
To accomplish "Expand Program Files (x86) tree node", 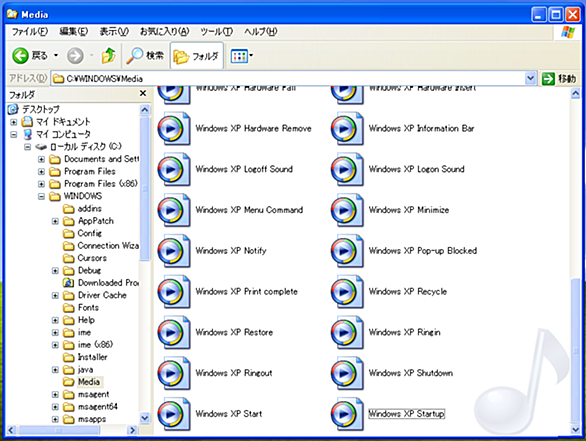I will coord(41,184).
